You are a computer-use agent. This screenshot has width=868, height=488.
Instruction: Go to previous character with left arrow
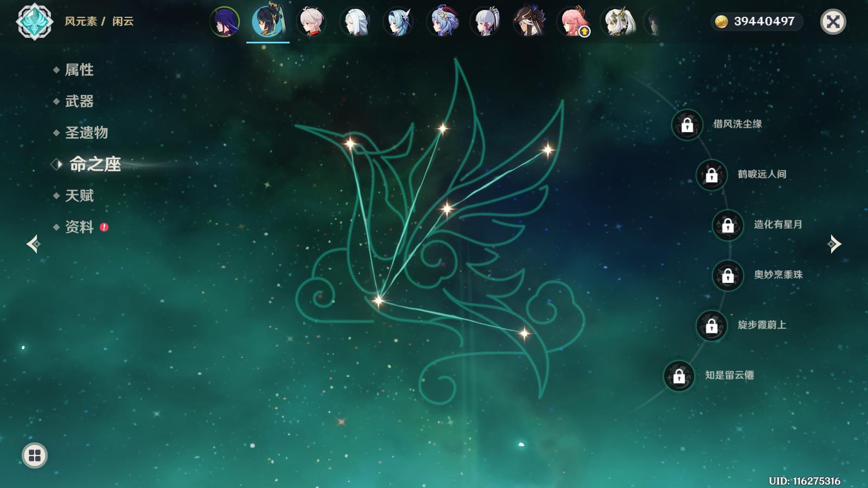coord(33,244)
